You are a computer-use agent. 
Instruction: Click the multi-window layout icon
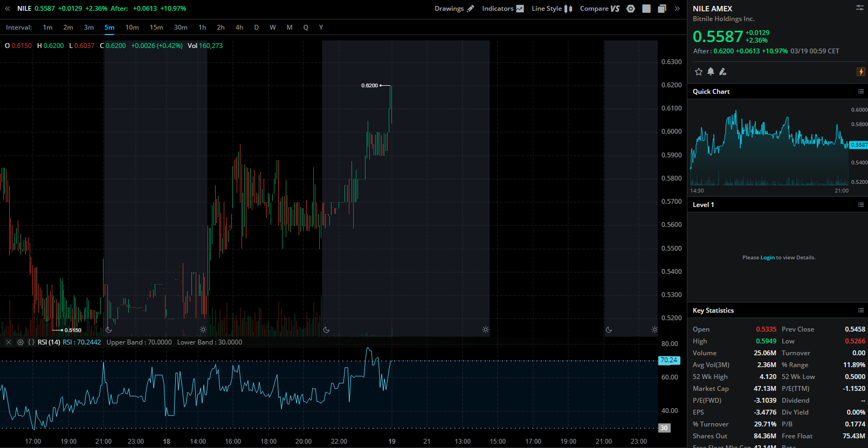(662, 9)
